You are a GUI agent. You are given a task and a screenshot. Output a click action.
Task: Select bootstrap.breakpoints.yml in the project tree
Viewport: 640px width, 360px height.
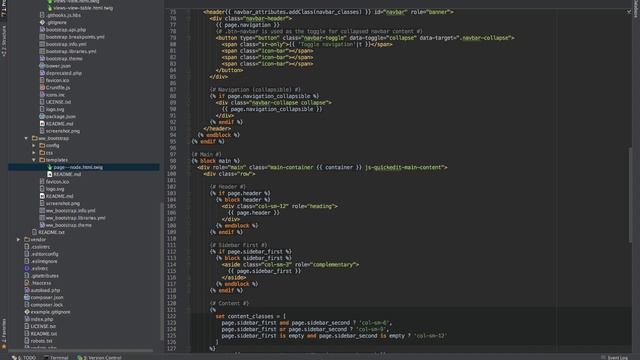(x=75, y=37)
